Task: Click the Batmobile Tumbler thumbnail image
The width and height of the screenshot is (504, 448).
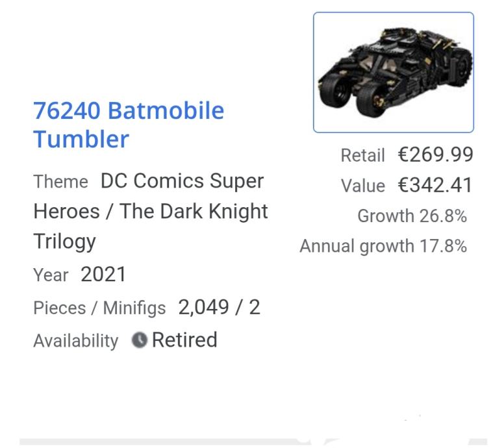Action: (x=393, y=72)
